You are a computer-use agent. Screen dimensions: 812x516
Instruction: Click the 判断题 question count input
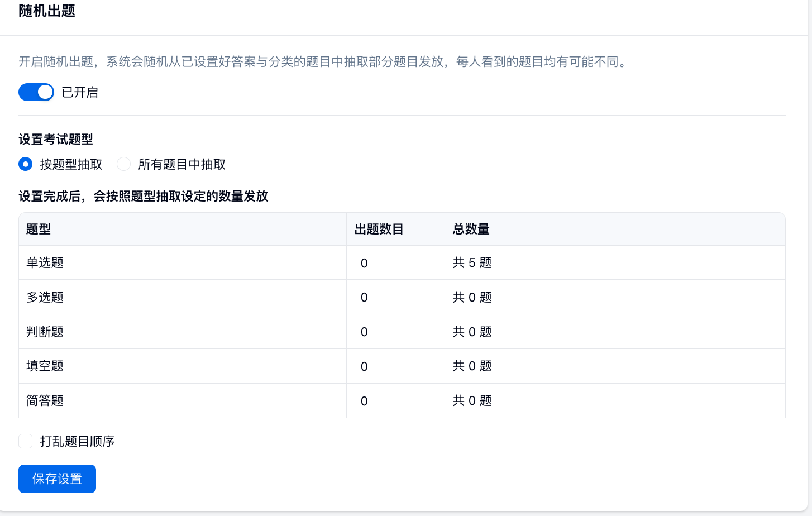tap(394, 332)
